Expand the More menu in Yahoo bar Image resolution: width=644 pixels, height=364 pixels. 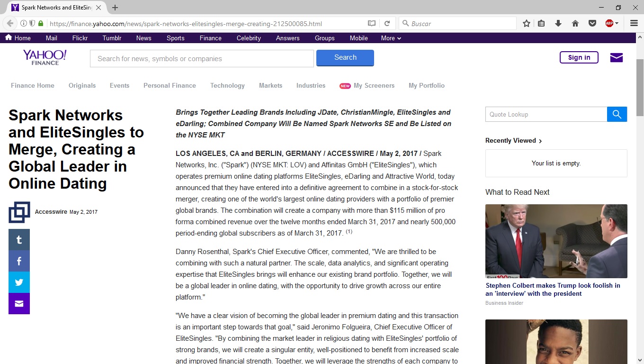pos(391,38)
